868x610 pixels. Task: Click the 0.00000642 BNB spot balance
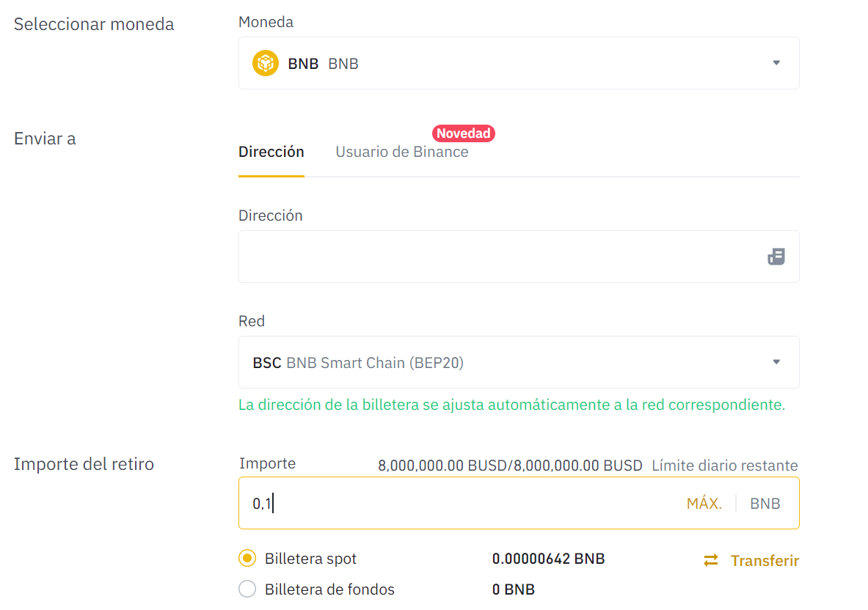(x=548, y=559)
